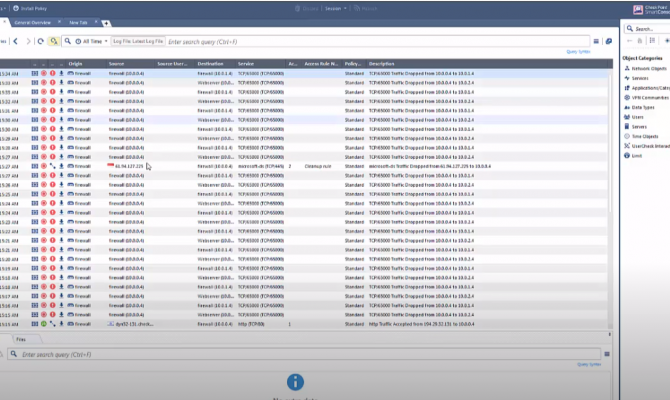Screen dimensions: 670x400
Task: Open Network Objects in Object Categories
Action: coord(649,68)
